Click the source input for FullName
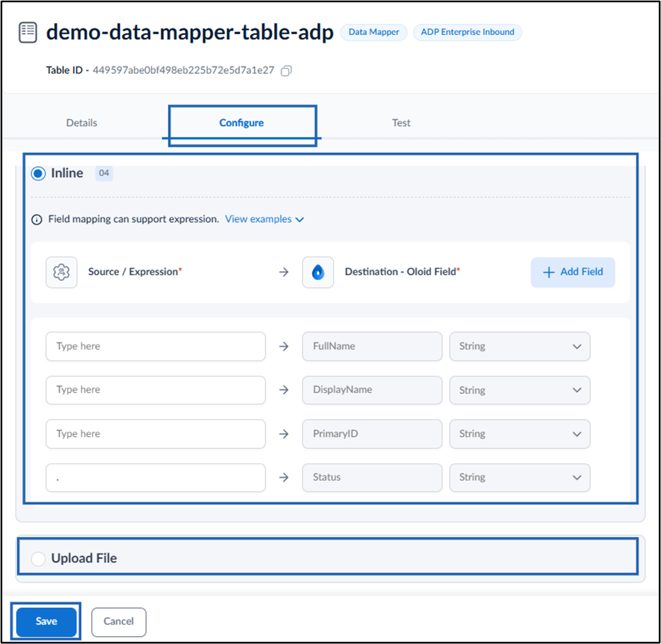Screen dimensions: 661x644 156,347
